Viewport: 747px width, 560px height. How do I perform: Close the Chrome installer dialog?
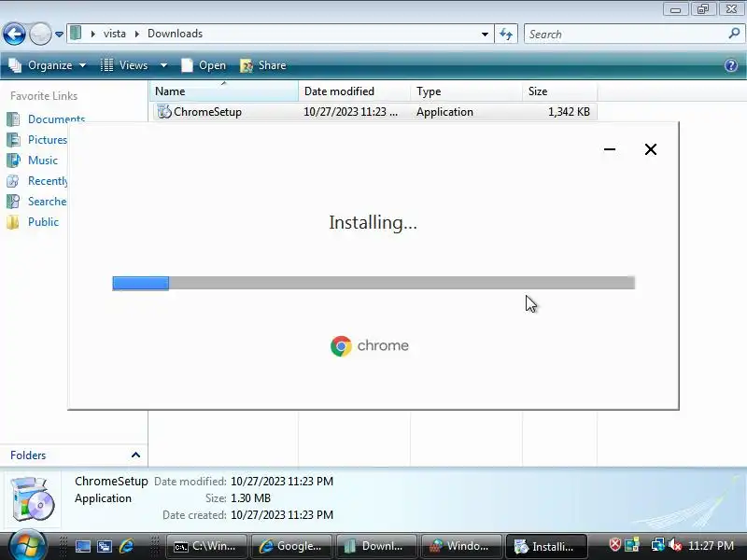pos(650,149)
